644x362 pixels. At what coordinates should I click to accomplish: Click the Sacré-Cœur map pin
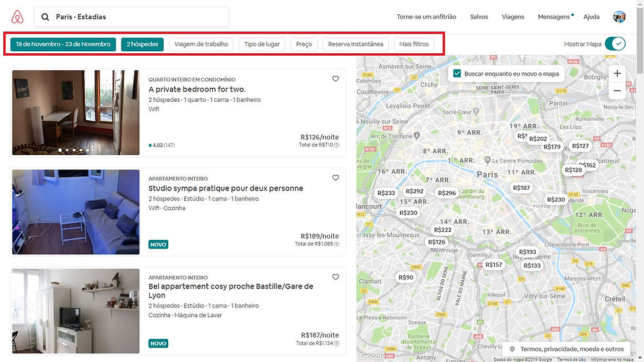(x=476, y=111)
